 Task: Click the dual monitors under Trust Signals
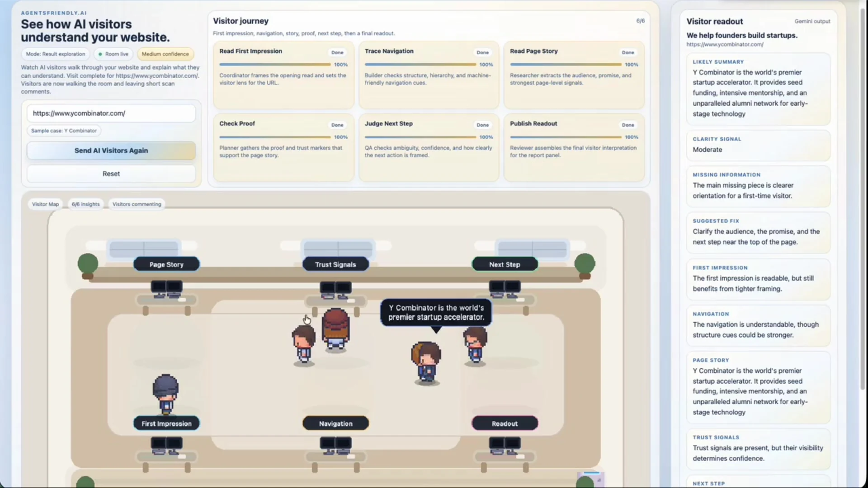335,290
